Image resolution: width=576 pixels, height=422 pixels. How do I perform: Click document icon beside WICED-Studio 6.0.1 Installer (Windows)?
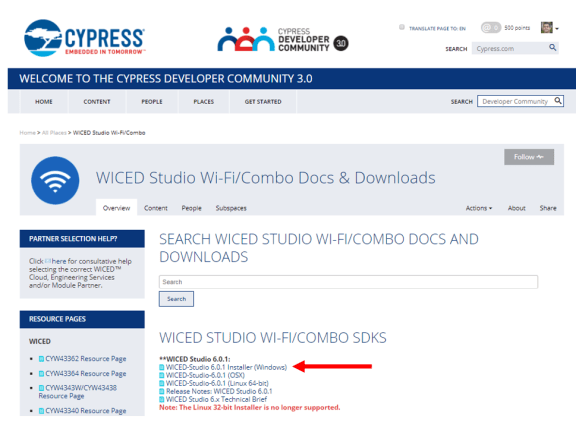click(x=162, y=367)
